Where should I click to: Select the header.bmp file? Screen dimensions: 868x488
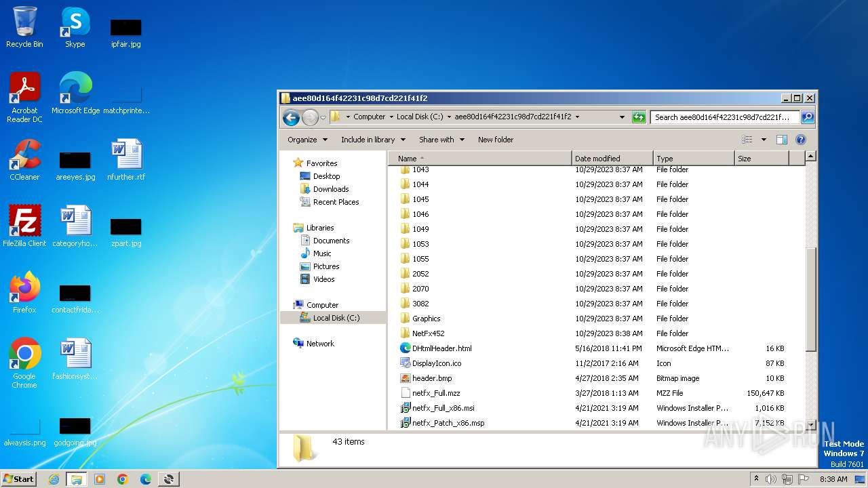click(432, 378)
